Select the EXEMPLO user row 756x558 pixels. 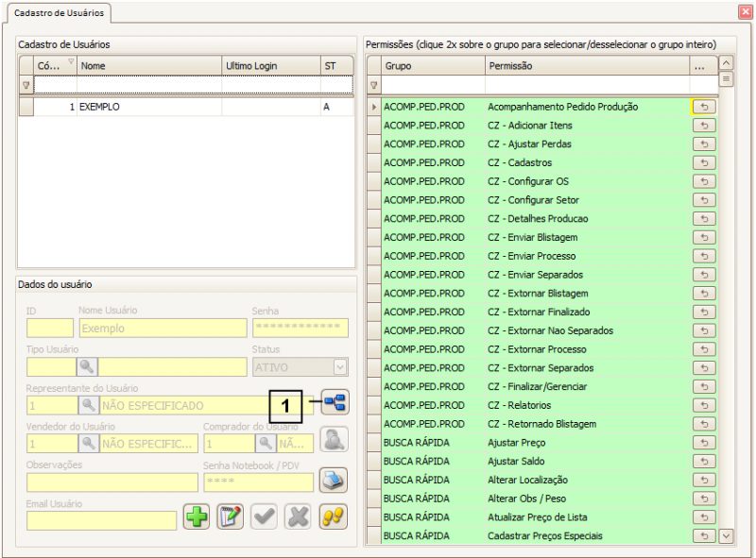[148, 108]
